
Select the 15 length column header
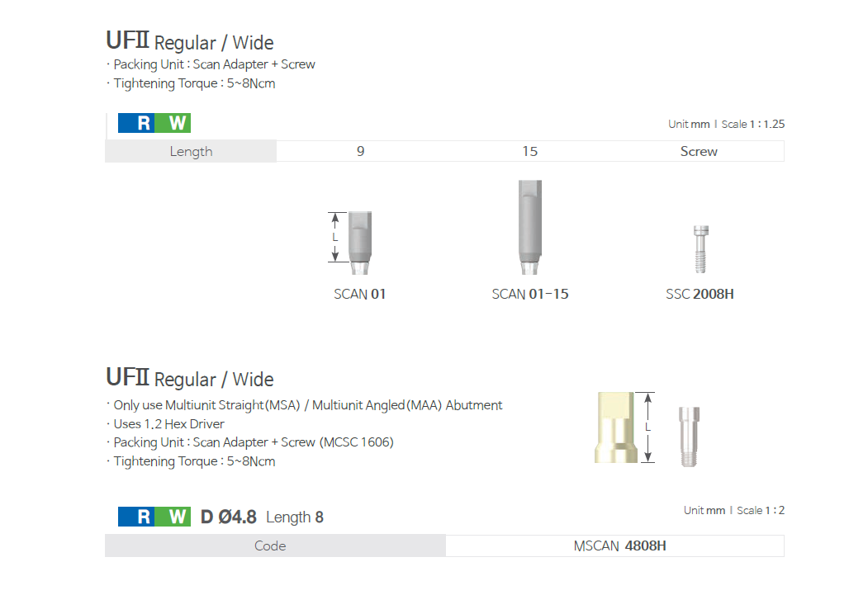pos(530,151)
